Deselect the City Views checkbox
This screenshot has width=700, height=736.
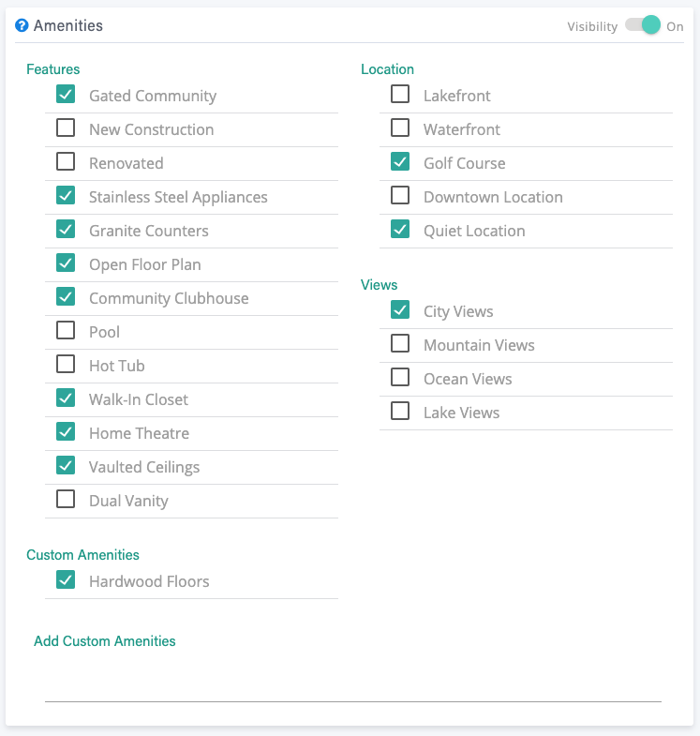[x=400, y=309]
